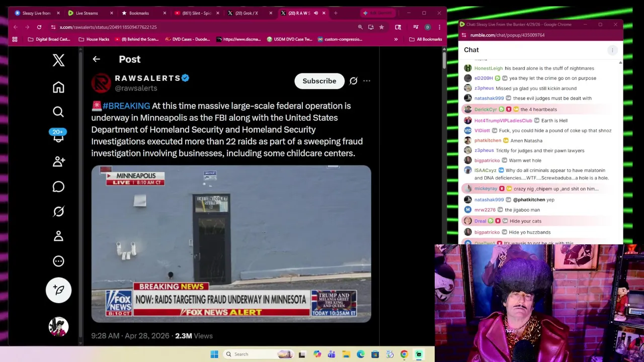Open X Explore search magnifier icon
The height and width of the screenshot is (362, 644).
coord(58,112)
